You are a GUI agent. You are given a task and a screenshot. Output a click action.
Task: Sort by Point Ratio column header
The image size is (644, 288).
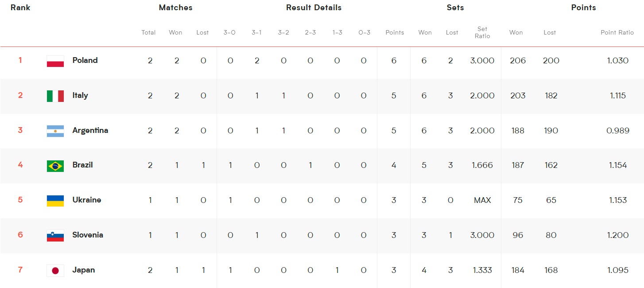(617, 32)
